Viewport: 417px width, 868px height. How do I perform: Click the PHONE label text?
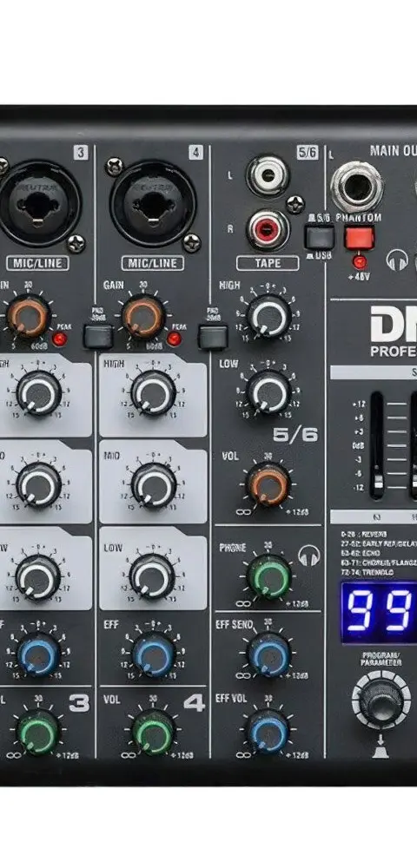click(233, 548)
